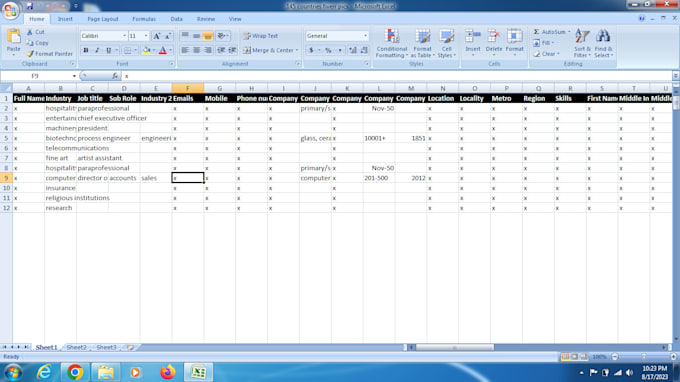The width and height of the screenshot is (680, 382).
Task: Pick the Fill Color bucket
Action: (x=147, y=50)
